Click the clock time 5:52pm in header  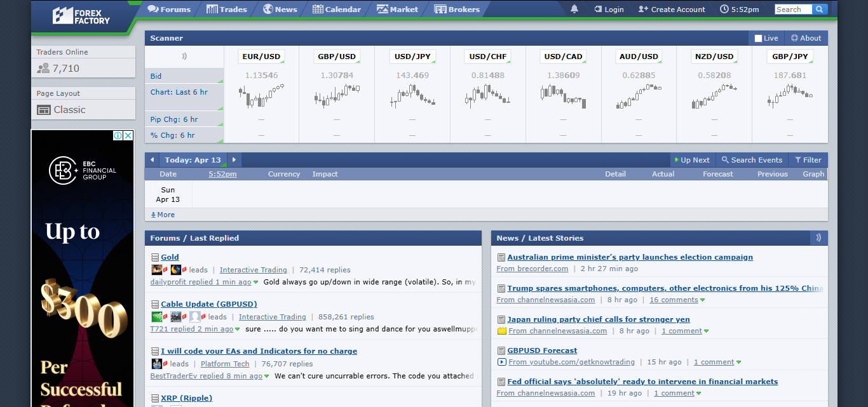point(740,10)
